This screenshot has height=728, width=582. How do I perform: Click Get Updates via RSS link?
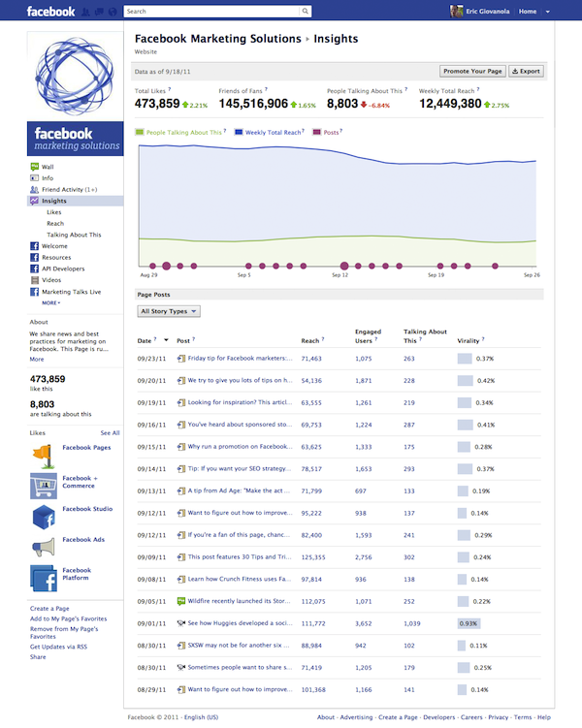pyautogui.click(x=58, y=647)
